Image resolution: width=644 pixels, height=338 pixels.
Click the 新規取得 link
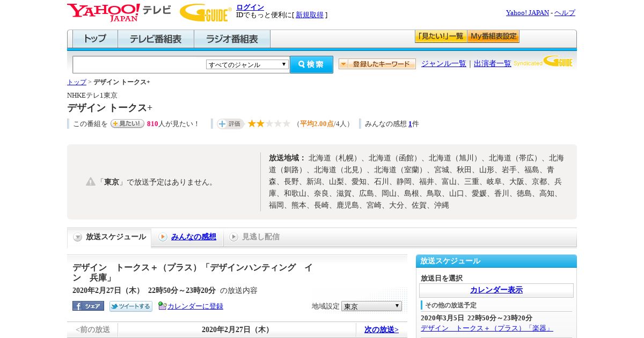click(x=310, y=15)
